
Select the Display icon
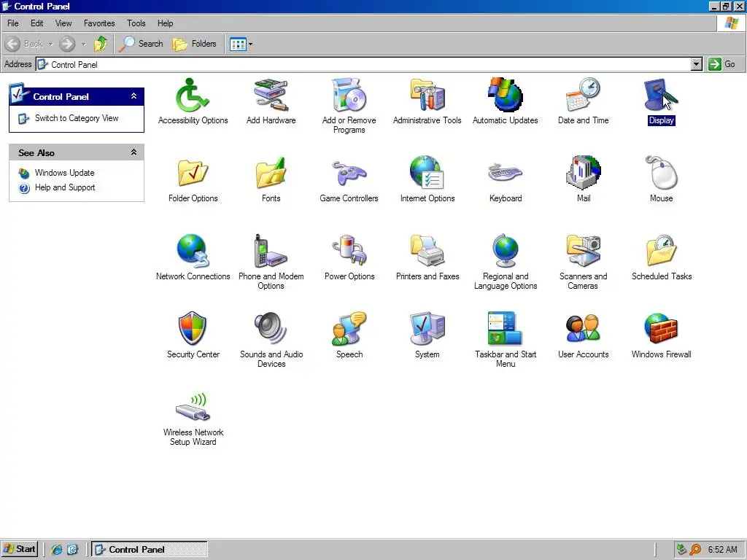(661, 95)
